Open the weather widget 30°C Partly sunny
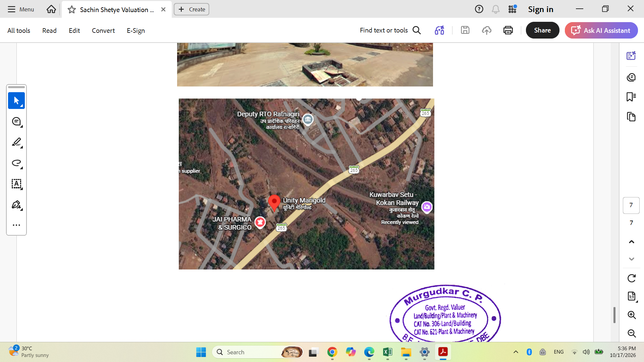The height and width of the screenshot is (362, 644). click(x=29, y=352)
